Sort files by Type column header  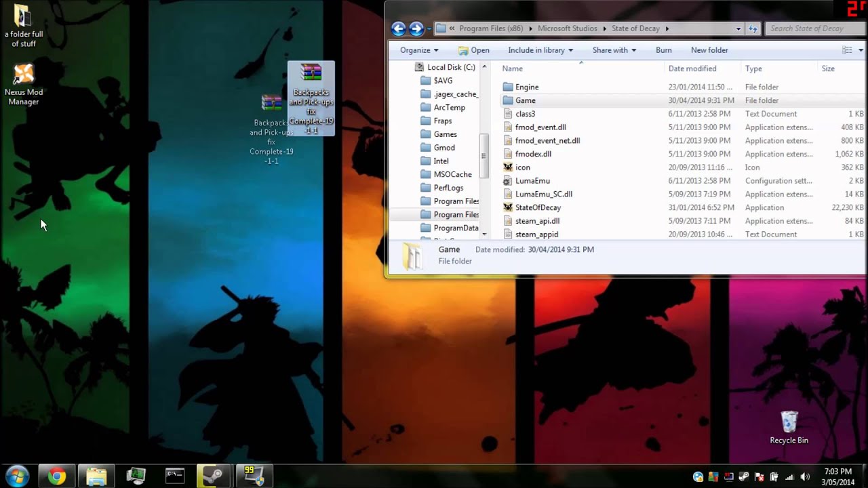tap(753, 68)
